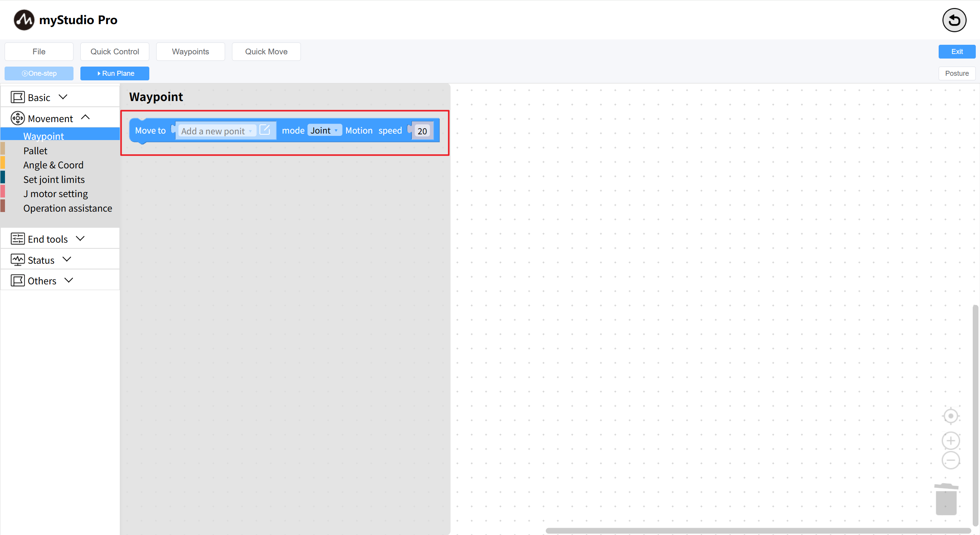The image size is (980, 535).
Task: Click the edit icon in the waypoint block
Action: [265, 130]
